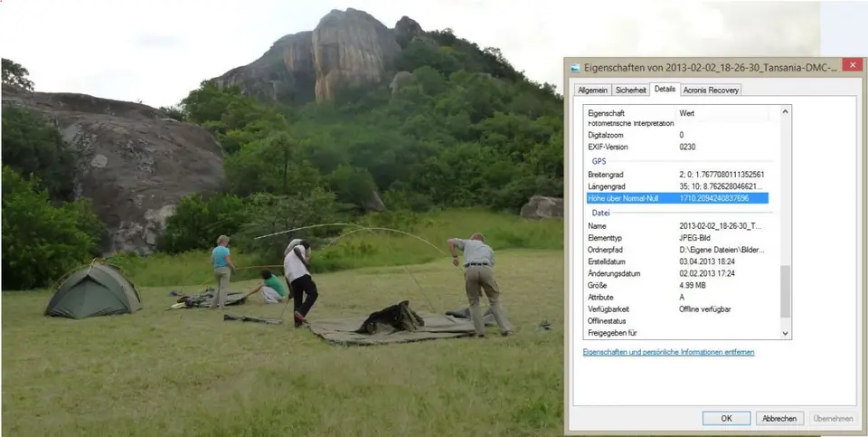Screen dimensions: 868x437
Task: Click the Wert column header
Action: pyautogui.click(x=722, y=113)
